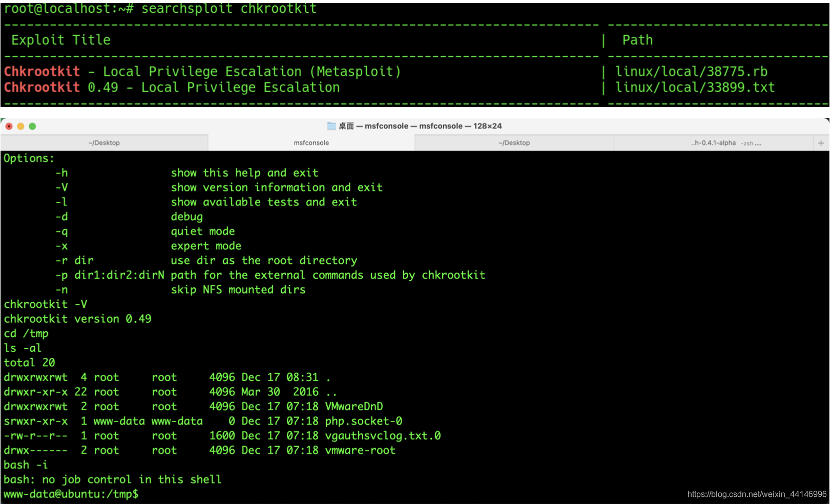Click 'use dir as the root directory' text
Screen dimensions: 832x504
264,260
